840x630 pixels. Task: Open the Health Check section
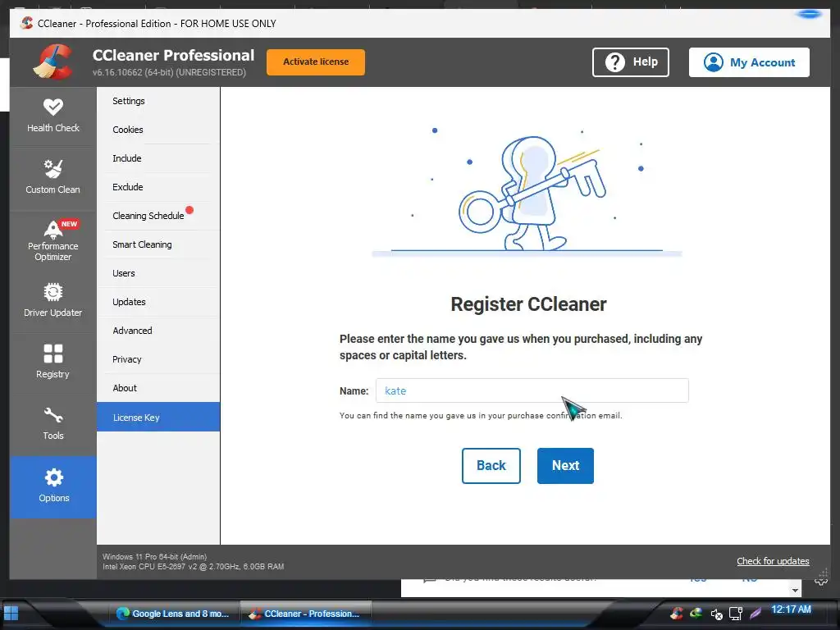(x=53, y=116)
